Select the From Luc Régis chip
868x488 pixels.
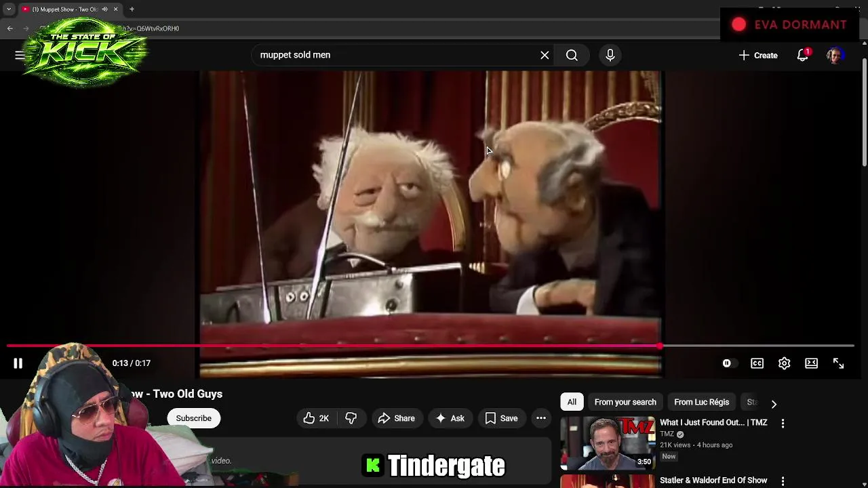[701, 402]
